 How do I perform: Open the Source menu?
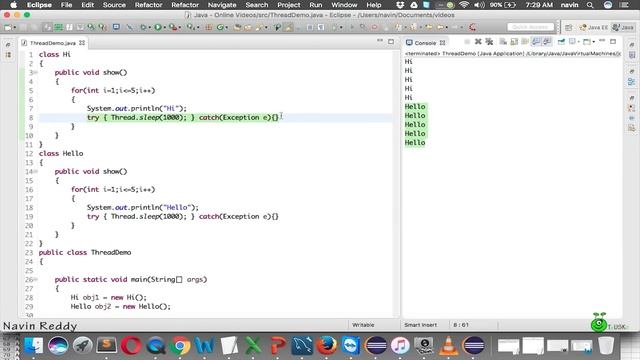114,5
